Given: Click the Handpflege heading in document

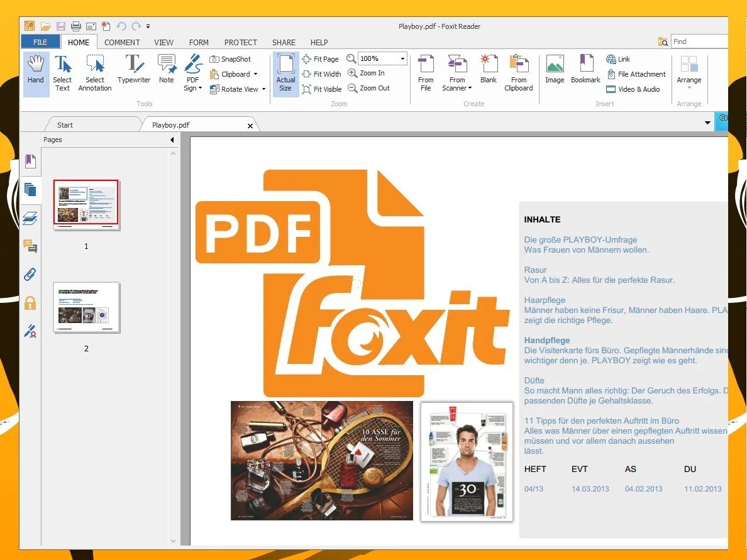Looking at the screenshot, I should (546, 340).
